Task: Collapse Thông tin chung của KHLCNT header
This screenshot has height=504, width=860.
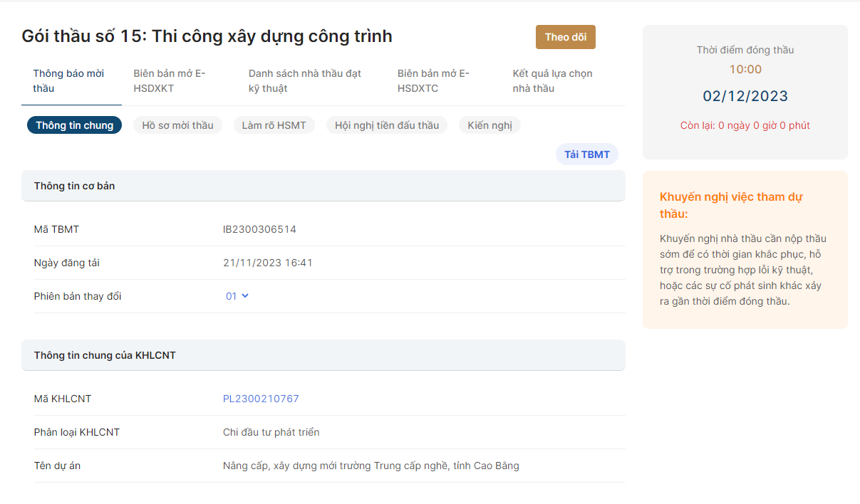Action: (x=323, y=355)
